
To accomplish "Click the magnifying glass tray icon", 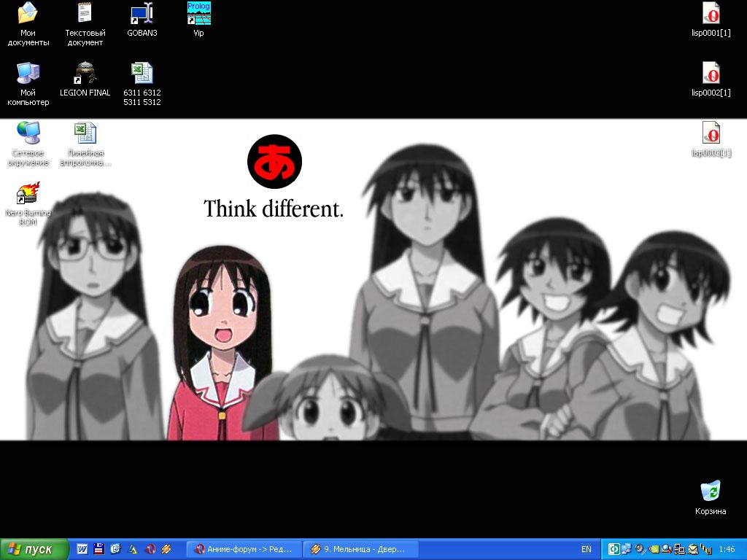I will (667, 550).
